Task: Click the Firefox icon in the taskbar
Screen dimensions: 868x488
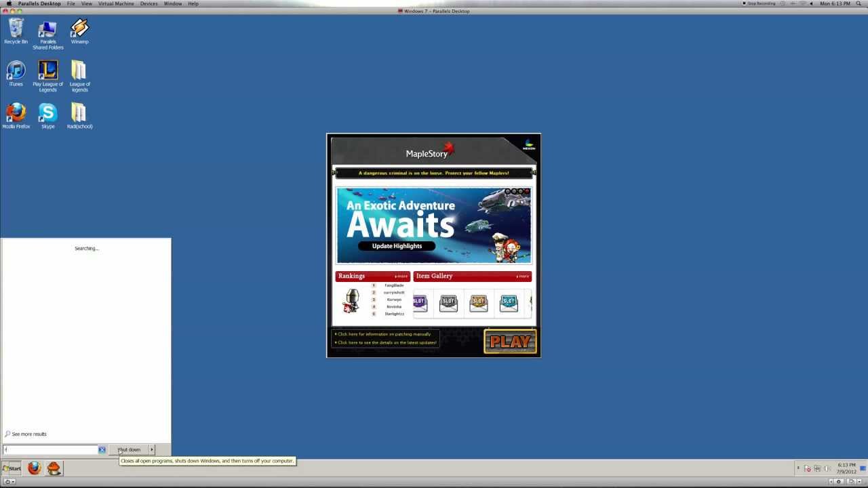Action: point(34,468)
